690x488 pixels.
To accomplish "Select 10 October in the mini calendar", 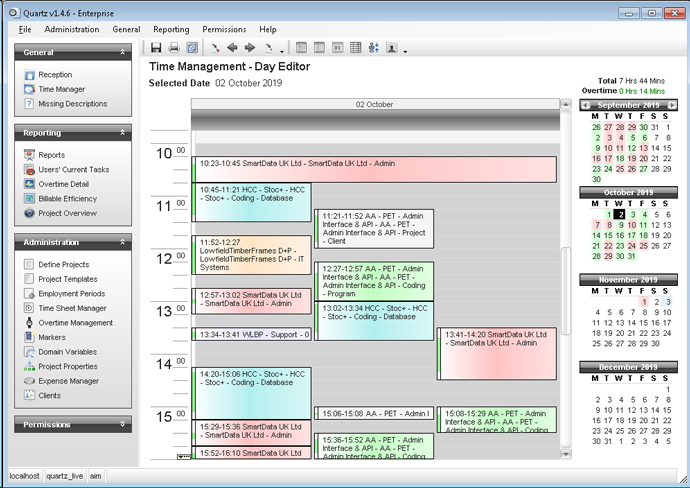I will (632, 225).
